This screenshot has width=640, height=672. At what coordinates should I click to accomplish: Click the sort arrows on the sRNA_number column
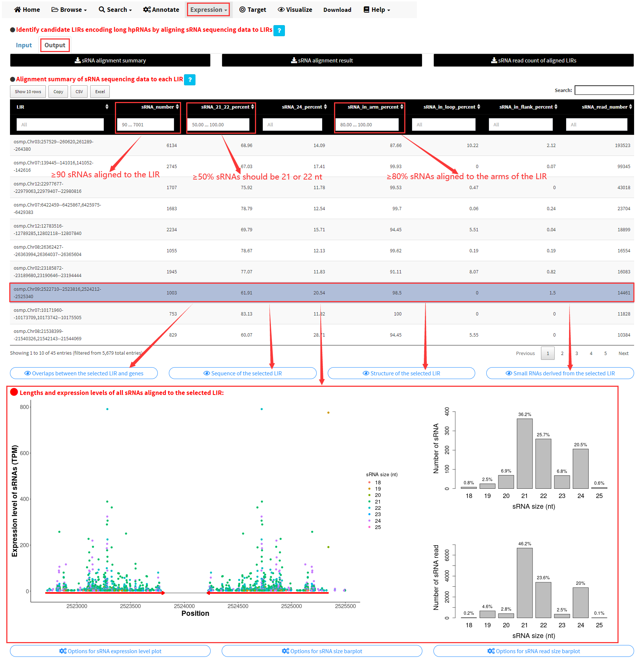pos(177,107)
